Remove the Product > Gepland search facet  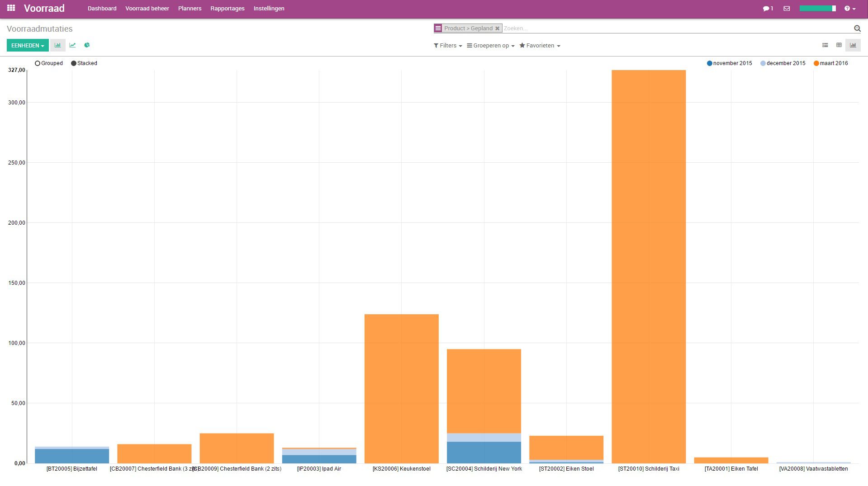point(497,28)
